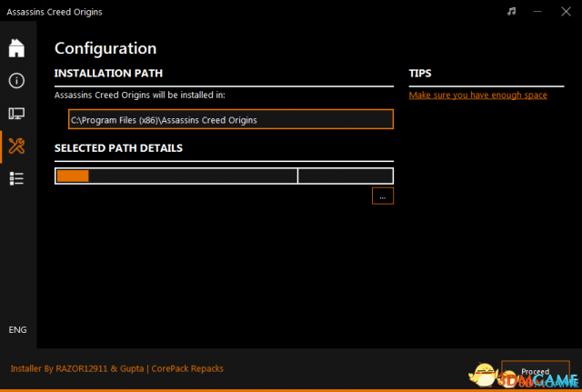Change the installer language from ENG
Viewport: 582px width, 392px height.
point(17,329)
